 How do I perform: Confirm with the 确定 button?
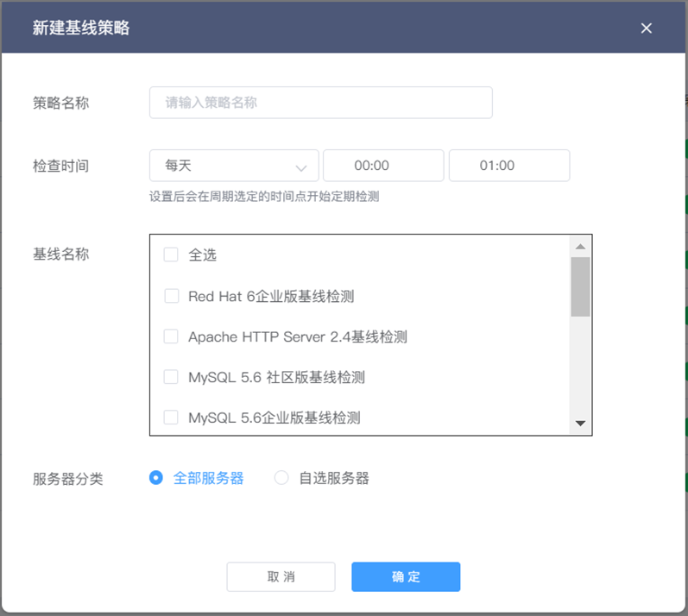[x=406, y=576]
